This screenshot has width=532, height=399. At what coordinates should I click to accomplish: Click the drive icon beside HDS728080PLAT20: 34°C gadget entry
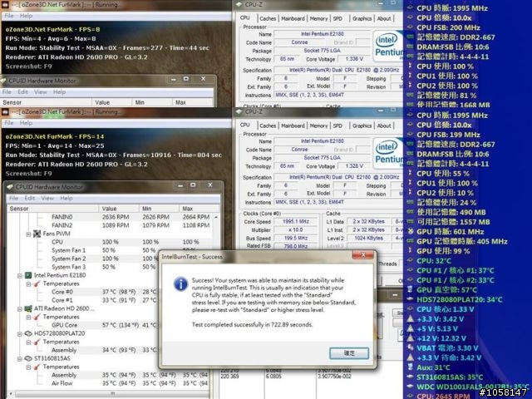point(410,299)
